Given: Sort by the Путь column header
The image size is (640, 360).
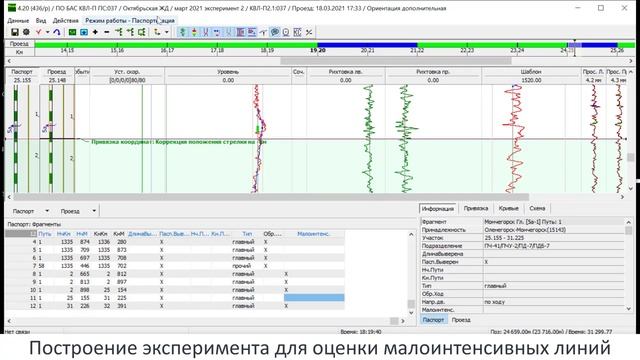Looking at the screenshot, I should coord(45,234).
